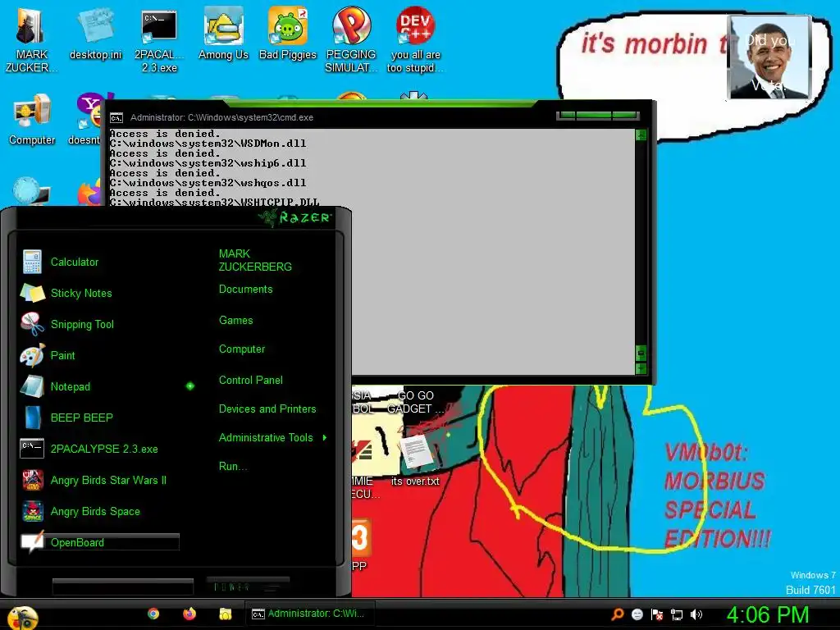Click the Calculator icon in the start menu

[32, 262]
